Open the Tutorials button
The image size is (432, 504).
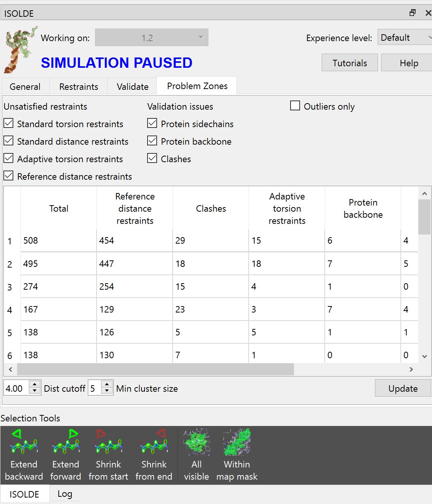350,63
